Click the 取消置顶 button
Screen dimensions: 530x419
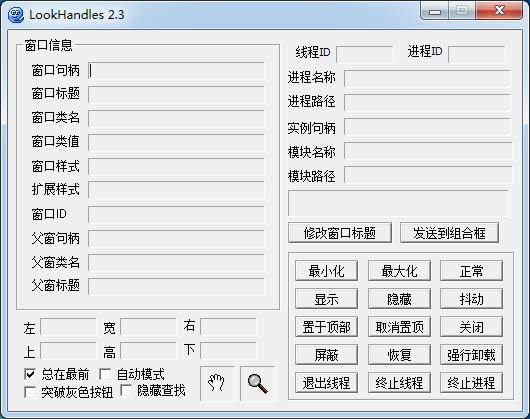pos(399,327)
